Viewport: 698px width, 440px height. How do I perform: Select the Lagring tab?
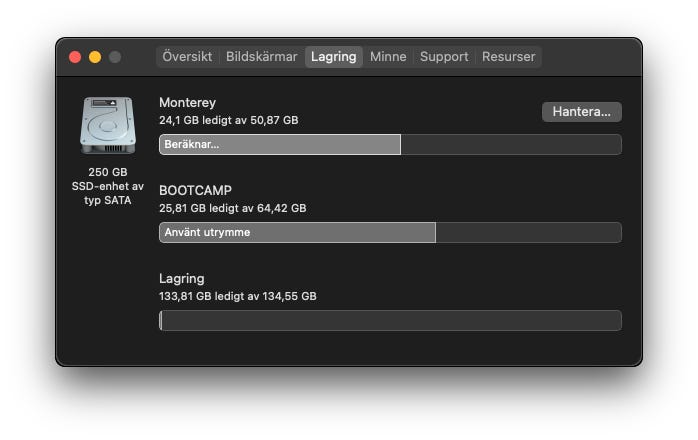(x=333, y=57)
